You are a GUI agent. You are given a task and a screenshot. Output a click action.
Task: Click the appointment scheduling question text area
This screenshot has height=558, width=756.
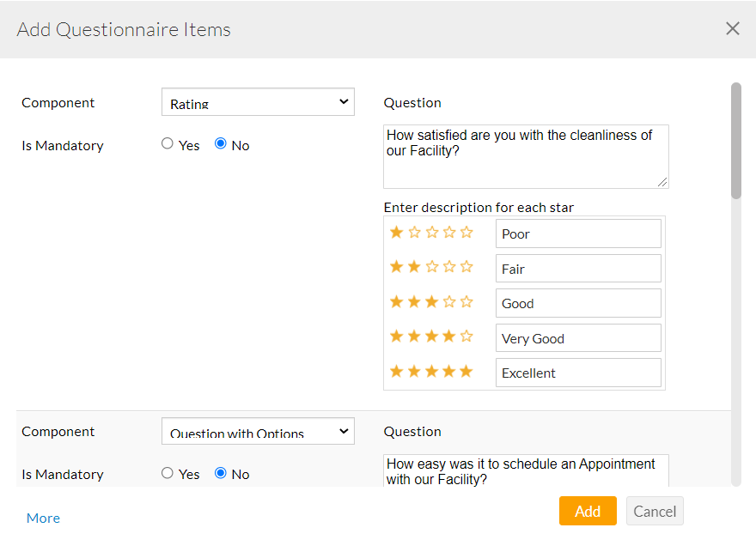point(526,471)
